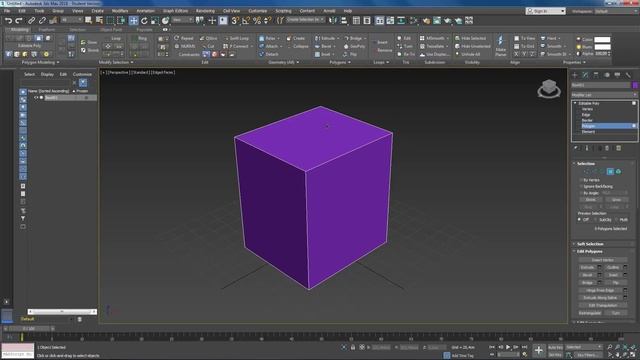Click the Hide Selected ribbon button
This screenshot has width=640, height=360.
click(x=470, y=38)
